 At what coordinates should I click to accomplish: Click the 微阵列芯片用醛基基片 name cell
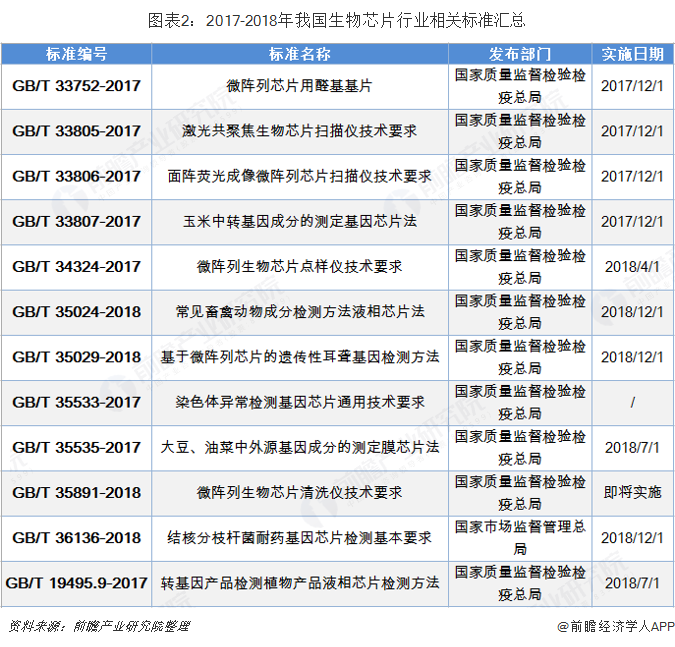pos(299,86)
